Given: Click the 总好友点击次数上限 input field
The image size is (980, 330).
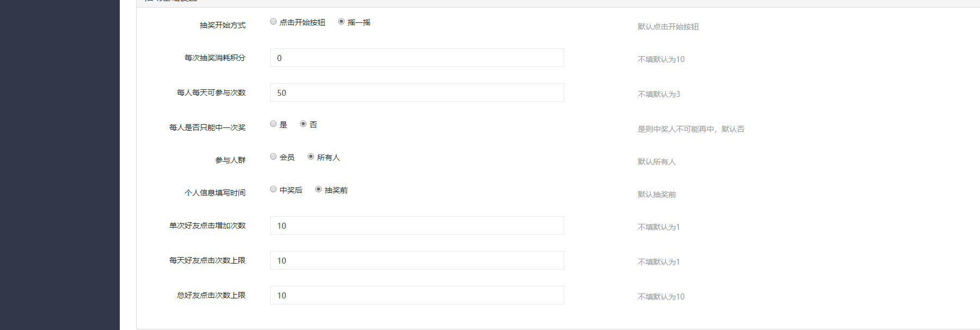Looking at the screenshot, I should (417, 295).
